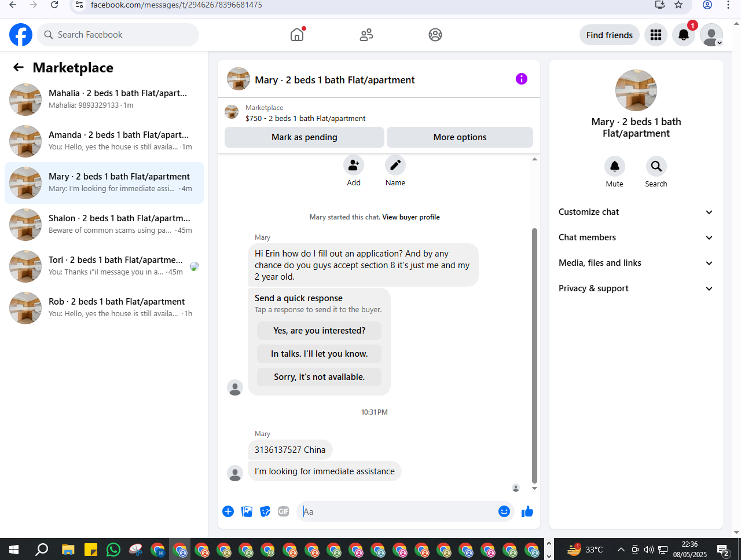741x560 pixels.
Task: Bookmark this page with the star icon
Action: [678, 5]
